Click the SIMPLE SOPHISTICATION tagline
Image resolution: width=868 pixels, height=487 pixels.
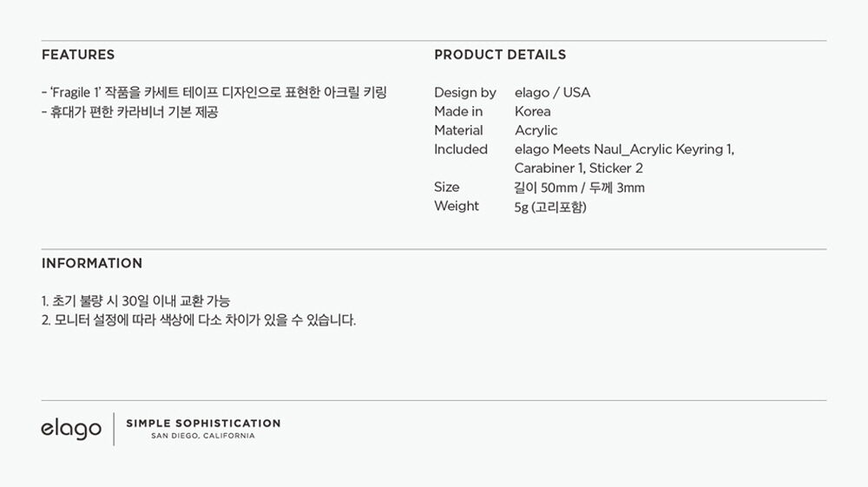pyautogui.click(x=203, y=424)
